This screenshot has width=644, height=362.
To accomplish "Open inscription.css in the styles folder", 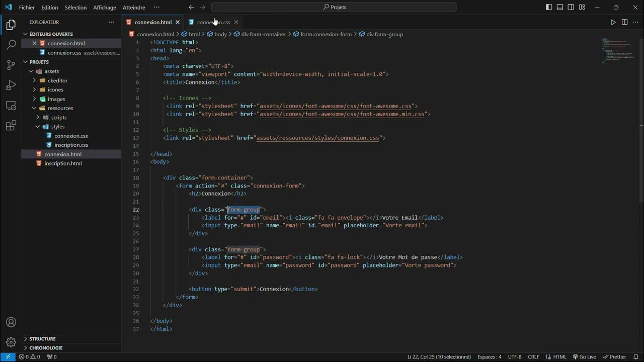I will (71, 145).
